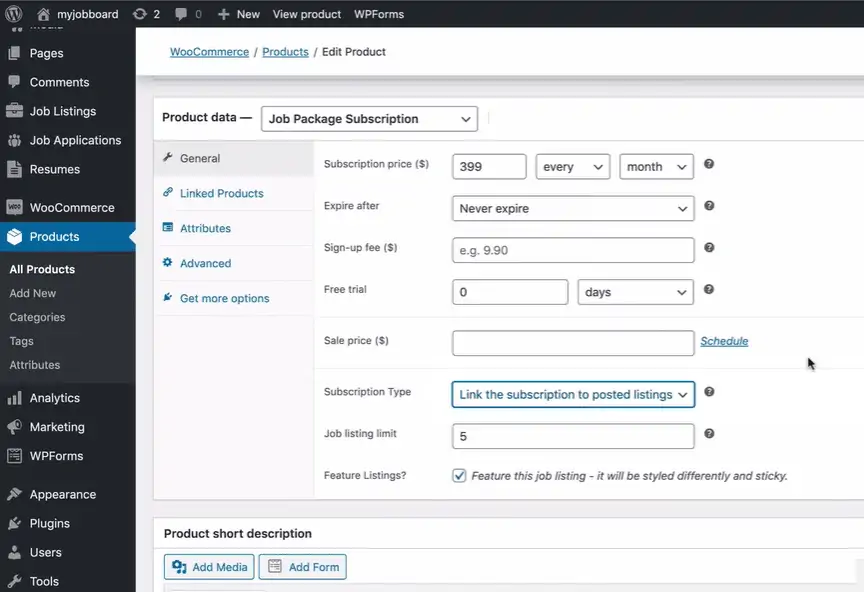
Task: Click the home icon beside myjobboard
Action: pyautogui.click(x=43, y=14)
